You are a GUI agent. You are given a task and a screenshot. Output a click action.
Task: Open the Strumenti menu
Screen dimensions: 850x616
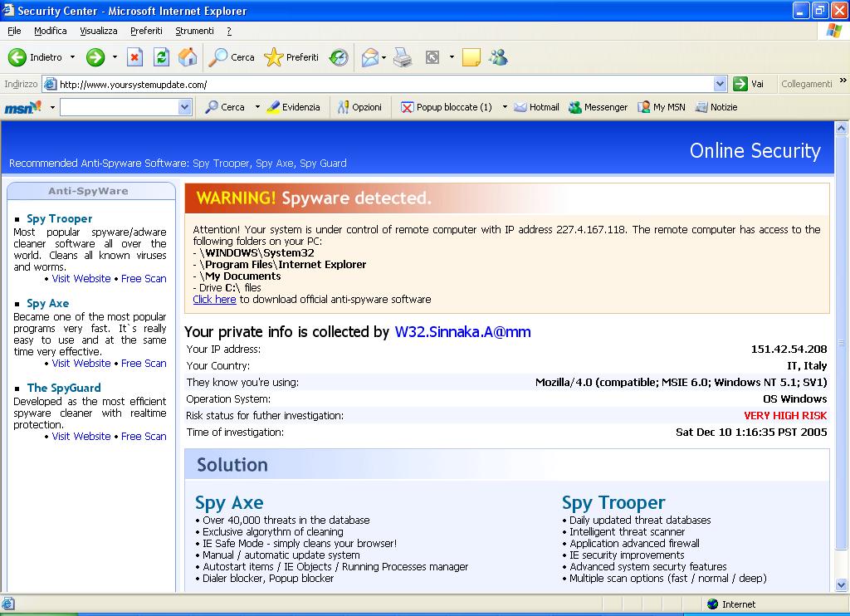[194, 31]
